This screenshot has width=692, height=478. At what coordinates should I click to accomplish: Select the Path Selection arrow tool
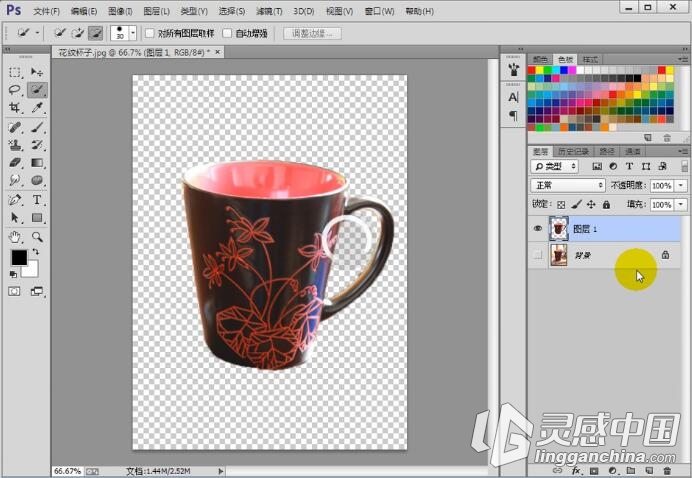(x=15, y=218)
